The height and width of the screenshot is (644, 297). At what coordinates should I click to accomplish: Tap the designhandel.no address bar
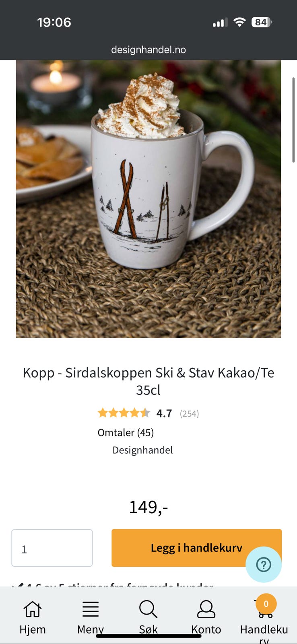click(x=148, y=50)
